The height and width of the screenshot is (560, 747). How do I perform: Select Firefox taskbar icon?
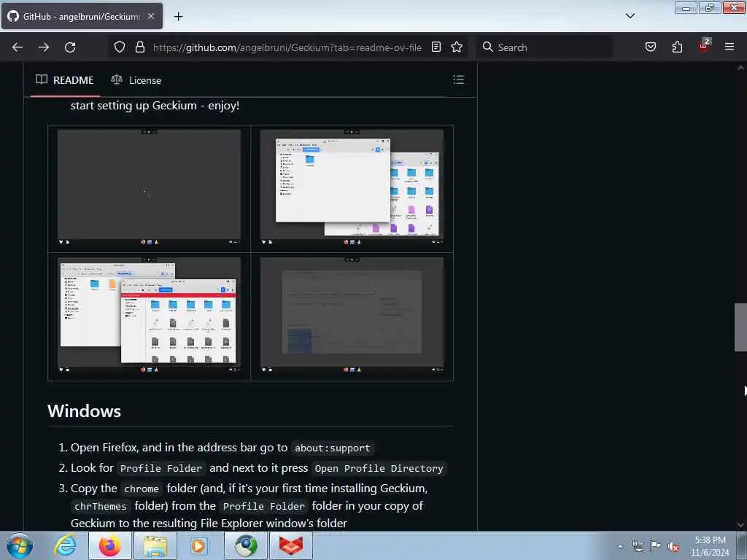tap(110, 545)
